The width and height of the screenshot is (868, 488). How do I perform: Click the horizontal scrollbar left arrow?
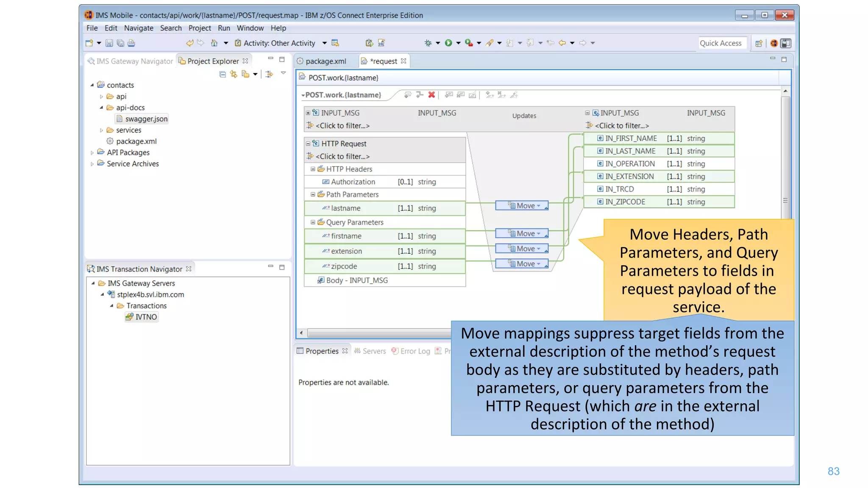coord(301,333)
